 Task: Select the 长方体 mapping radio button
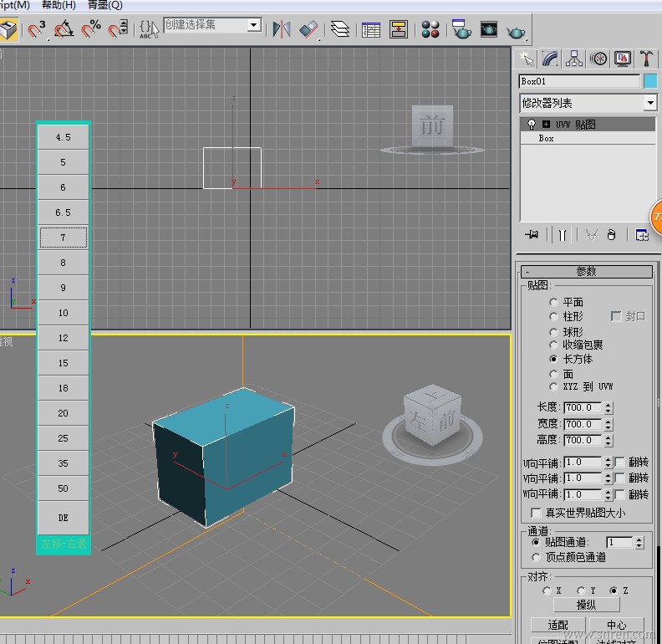pos(553,359)
